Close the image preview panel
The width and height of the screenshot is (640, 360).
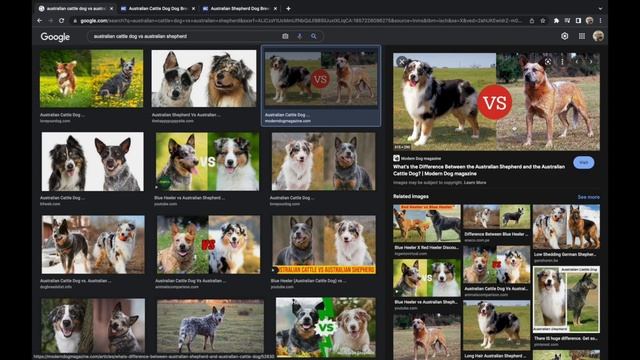click(x=402, y=62)
